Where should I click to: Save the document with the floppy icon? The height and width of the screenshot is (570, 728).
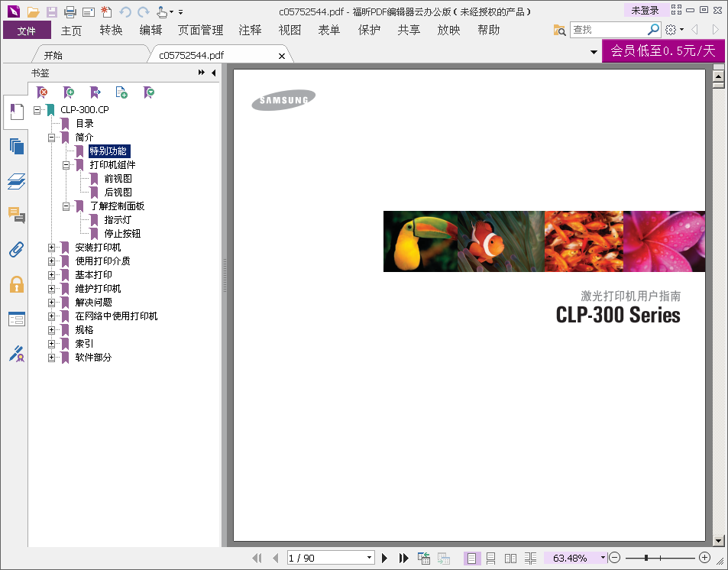(x=51, y=12)
